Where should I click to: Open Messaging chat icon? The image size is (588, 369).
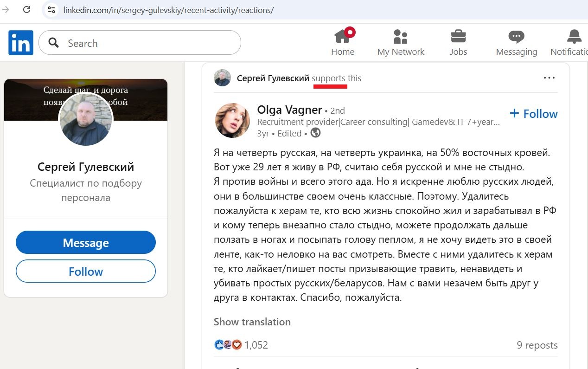[516, 37]
